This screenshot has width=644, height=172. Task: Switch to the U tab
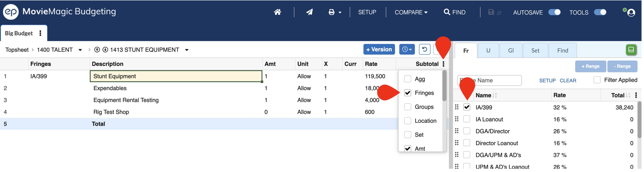click(x=488, y=51)
